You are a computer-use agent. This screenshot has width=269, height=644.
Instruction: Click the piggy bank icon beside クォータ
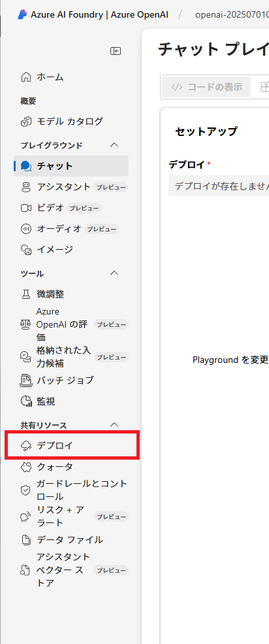click(26, 467)
